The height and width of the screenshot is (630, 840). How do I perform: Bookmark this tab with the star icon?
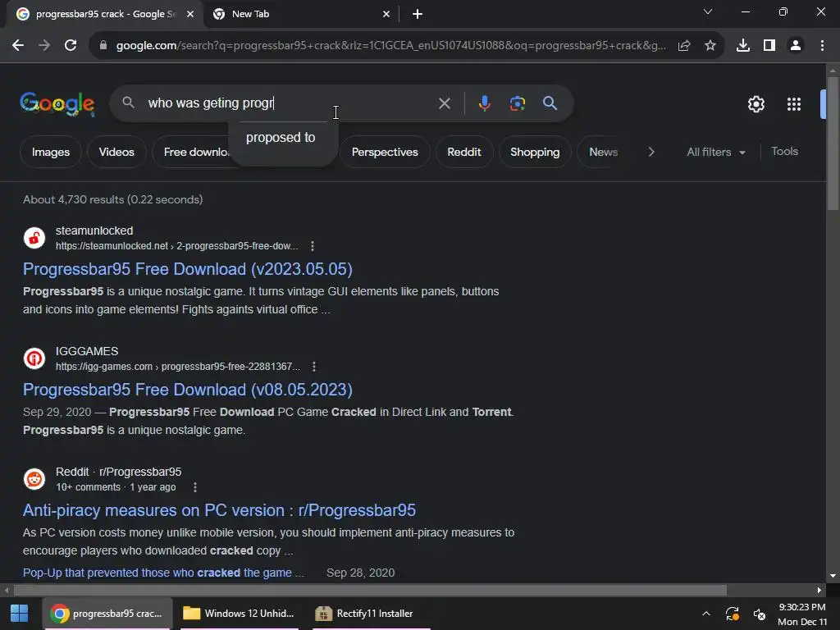click(x=710, y=46)
